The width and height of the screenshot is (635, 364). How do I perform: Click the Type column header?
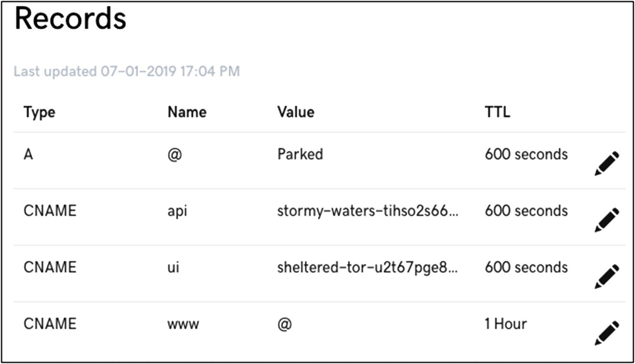coord(39,112)
